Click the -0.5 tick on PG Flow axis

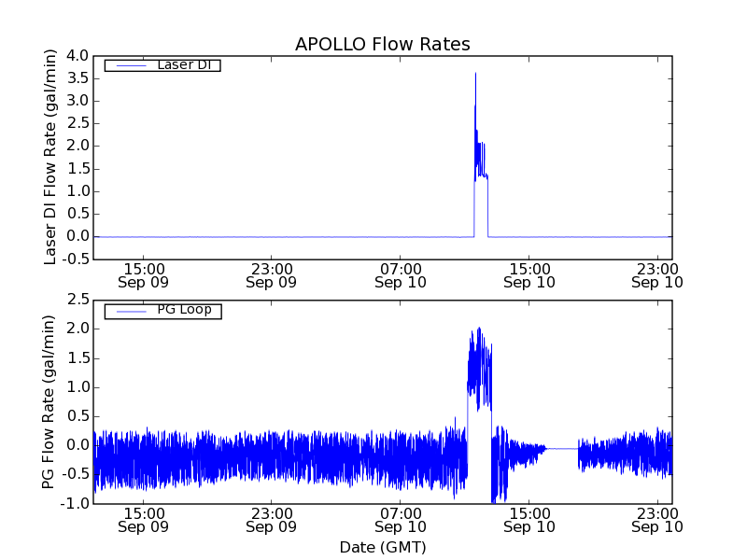[x=76, y=474]
